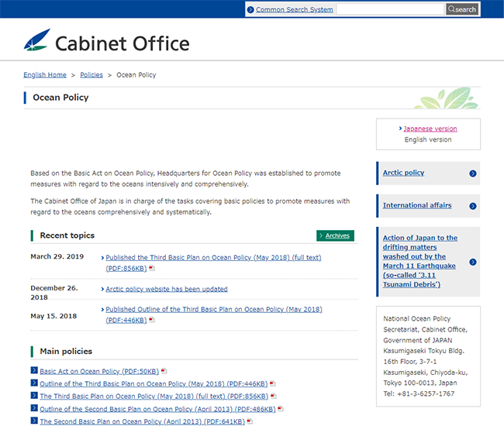Screen dimensions: 504x426
Task: Click the Cabinet Office title text
Action: [x=123, y=43]
